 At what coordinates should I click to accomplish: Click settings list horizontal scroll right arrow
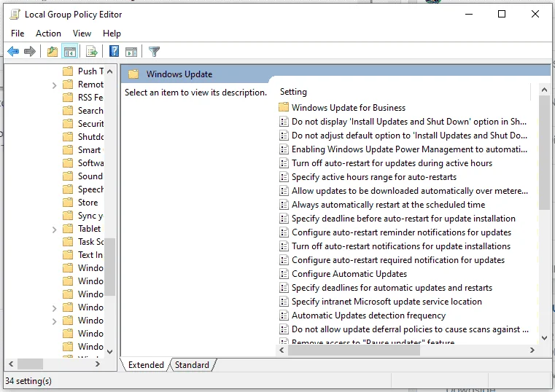pos(532,350)
